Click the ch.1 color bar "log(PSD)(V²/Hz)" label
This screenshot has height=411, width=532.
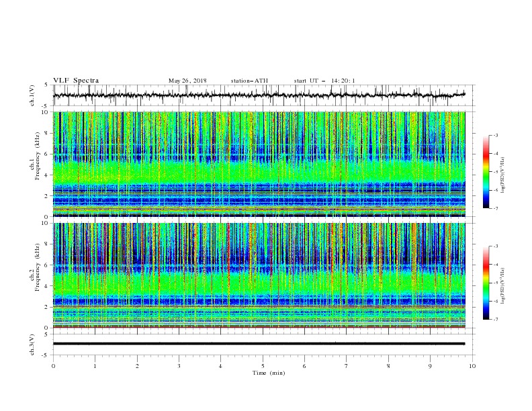503,176
